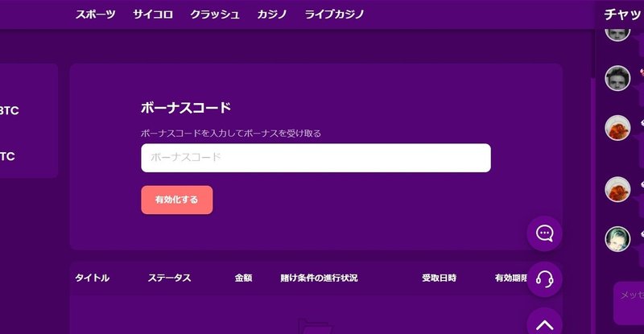Open the ライブカジノ section
644x334 pixels.
coord(334,14)
